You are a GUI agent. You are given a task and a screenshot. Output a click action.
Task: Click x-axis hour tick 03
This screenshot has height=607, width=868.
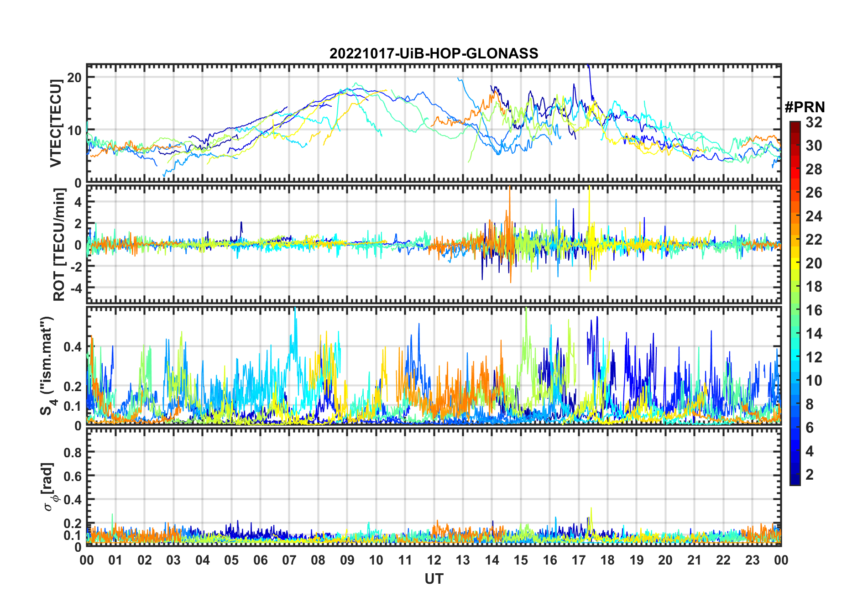tap(173, 560)
